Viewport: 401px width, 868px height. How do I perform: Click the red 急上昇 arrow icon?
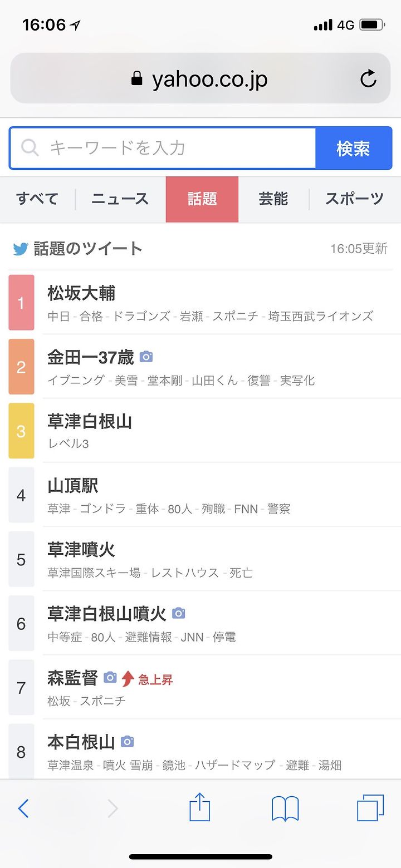[128, 678]
